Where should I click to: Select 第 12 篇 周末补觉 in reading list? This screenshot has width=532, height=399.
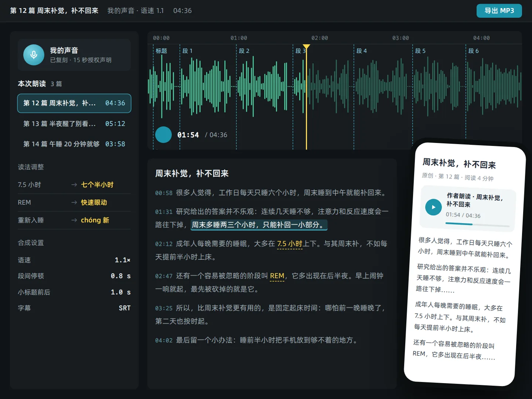[x=74, y=103]
